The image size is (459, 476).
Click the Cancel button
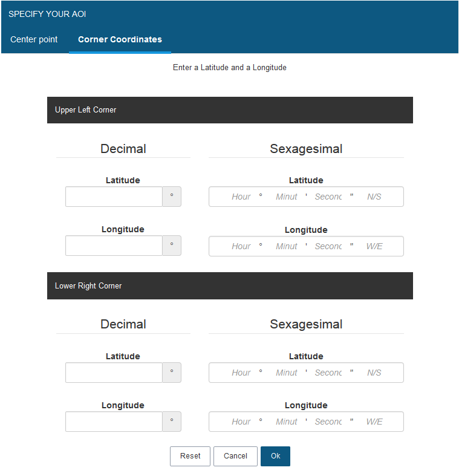click(x=235, y=456)
